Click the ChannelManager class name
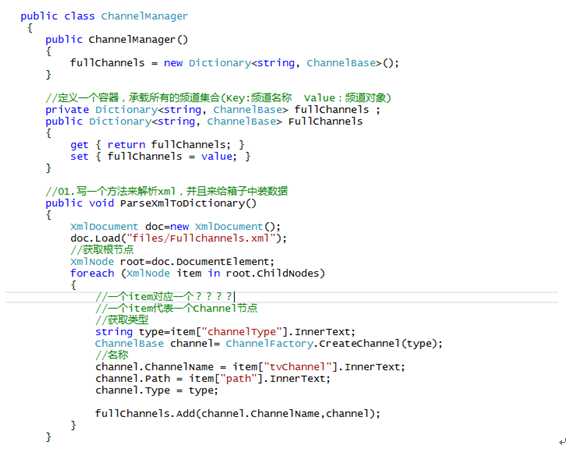 [144, 16]
